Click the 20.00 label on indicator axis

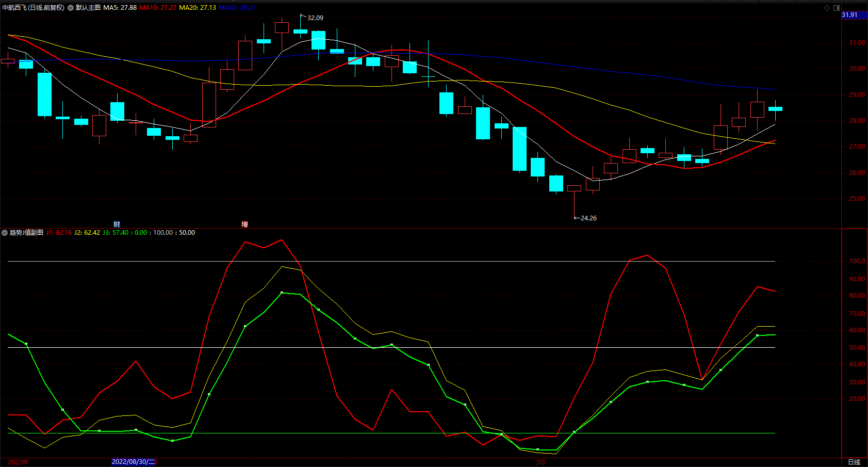(x=857, y=399)
